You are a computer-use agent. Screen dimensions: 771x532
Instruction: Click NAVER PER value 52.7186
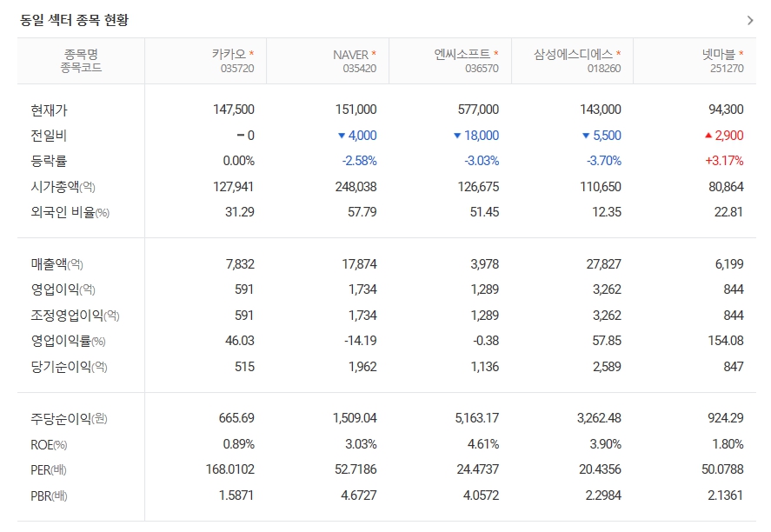[x=356, y=469]
